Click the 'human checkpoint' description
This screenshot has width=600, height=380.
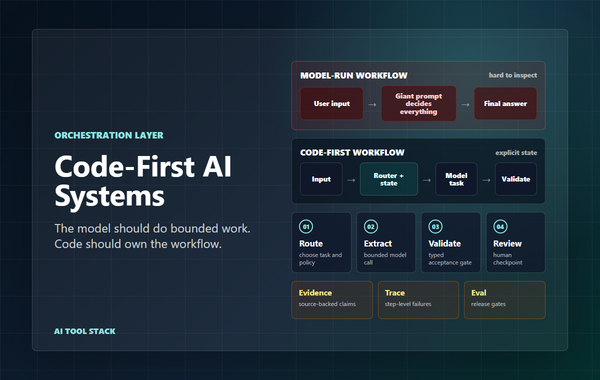tap(508, 259)
